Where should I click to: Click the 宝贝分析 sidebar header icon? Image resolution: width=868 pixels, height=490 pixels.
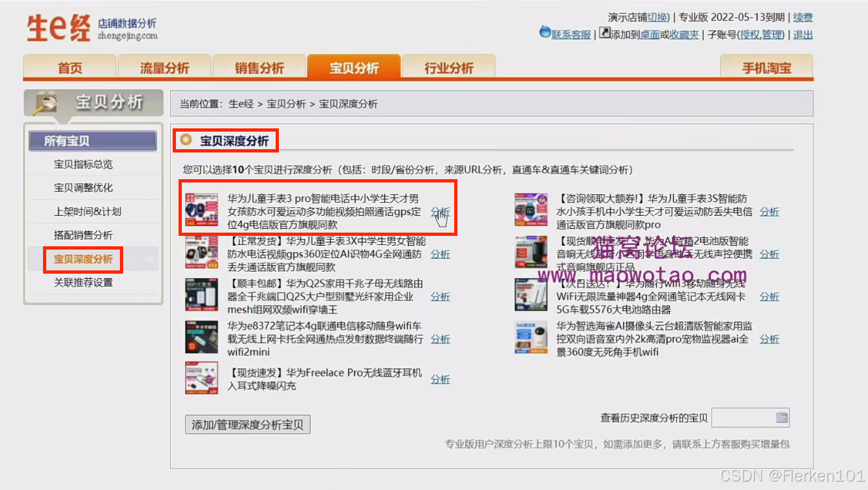click(47, 102)
